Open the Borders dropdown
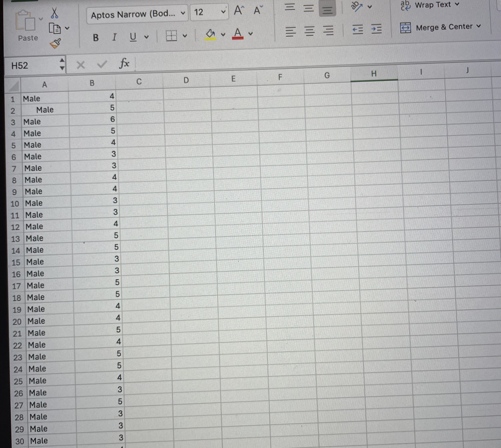 [185, 35]
